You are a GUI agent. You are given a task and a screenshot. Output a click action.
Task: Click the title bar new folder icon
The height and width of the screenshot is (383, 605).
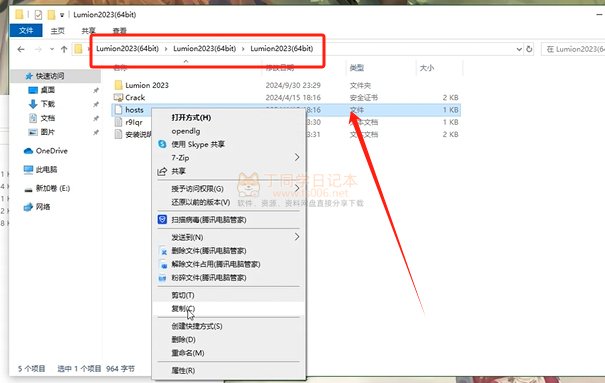[x=51, y=15]
